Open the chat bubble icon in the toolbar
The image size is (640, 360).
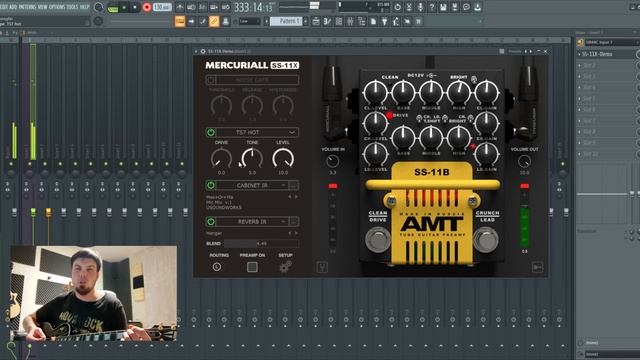coord(466,7)
